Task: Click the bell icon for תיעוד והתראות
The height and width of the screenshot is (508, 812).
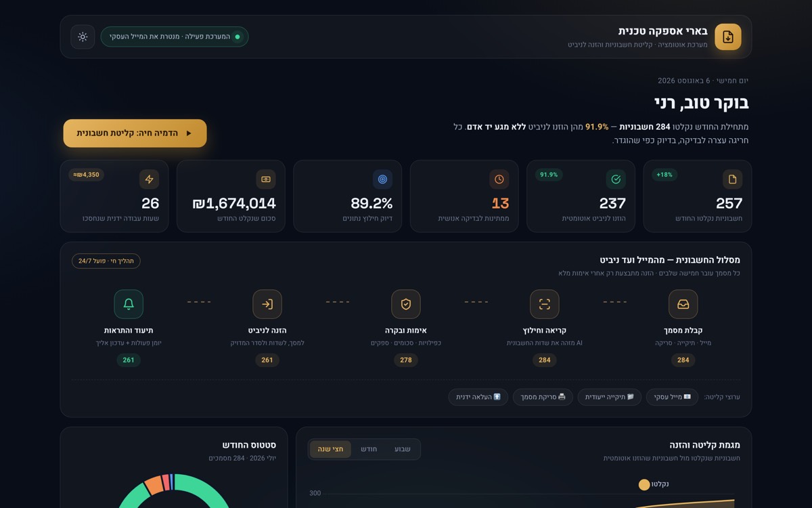Action: coord(129,304)
